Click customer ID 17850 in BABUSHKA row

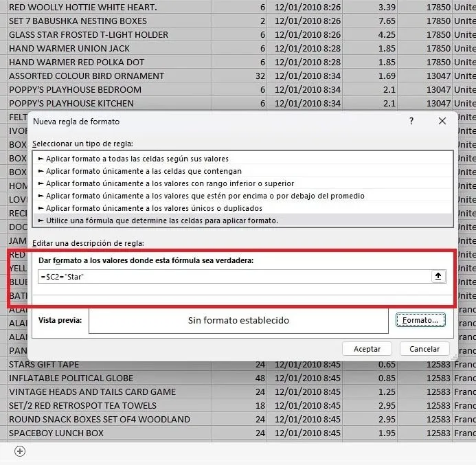pos(425,21)
